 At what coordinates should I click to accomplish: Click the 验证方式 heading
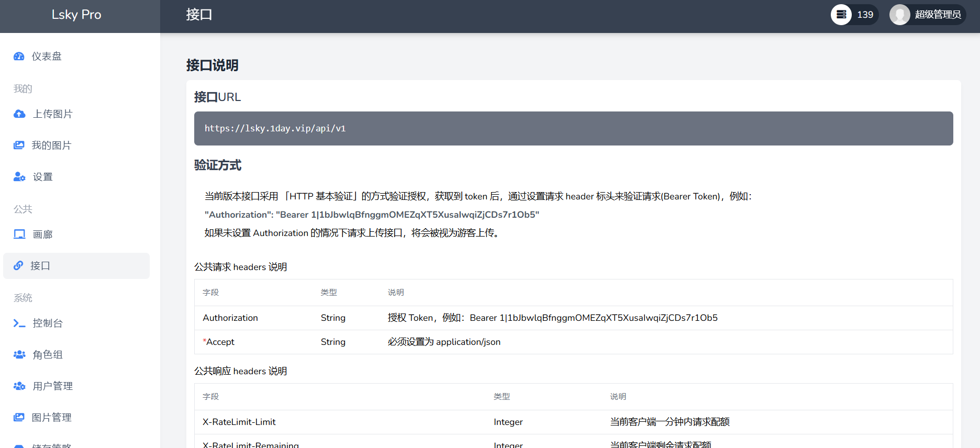pyautogui.click(x=218, y=165)
